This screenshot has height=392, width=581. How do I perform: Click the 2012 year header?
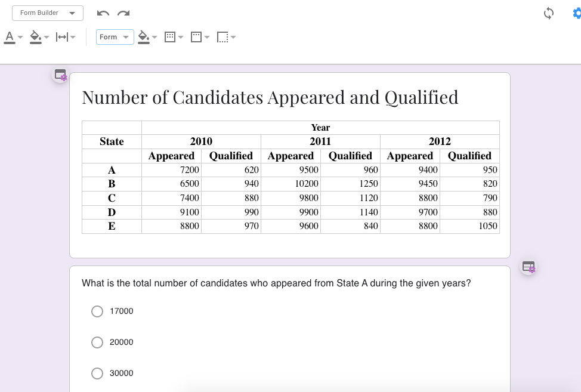pyautogui.click(x=440, y=141)
